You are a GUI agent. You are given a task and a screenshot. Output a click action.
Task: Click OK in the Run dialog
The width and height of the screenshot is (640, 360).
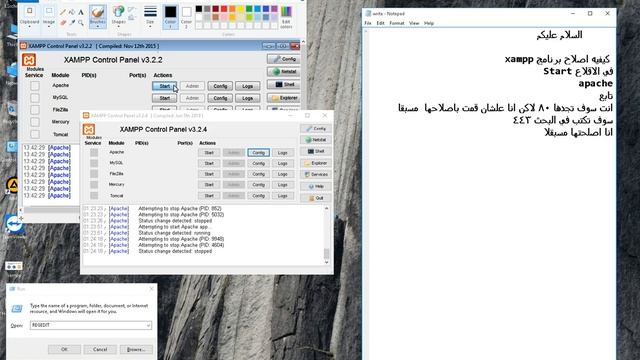[x=64, y=349]
